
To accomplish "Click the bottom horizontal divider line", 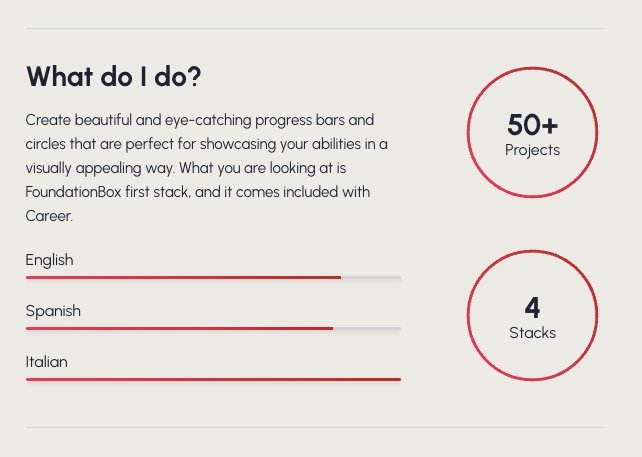I will [314, 428].
